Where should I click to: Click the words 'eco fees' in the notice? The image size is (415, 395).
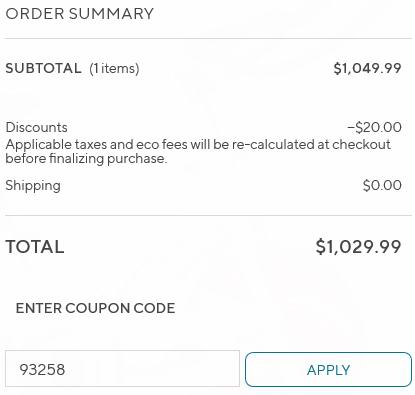pyautogui.click(x=164, y=144)
